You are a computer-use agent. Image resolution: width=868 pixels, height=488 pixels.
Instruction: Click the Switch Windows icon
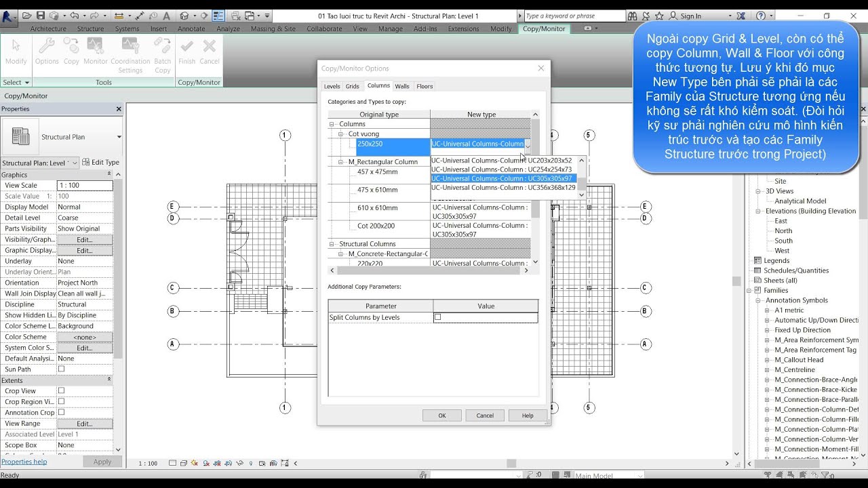point(250,16)
